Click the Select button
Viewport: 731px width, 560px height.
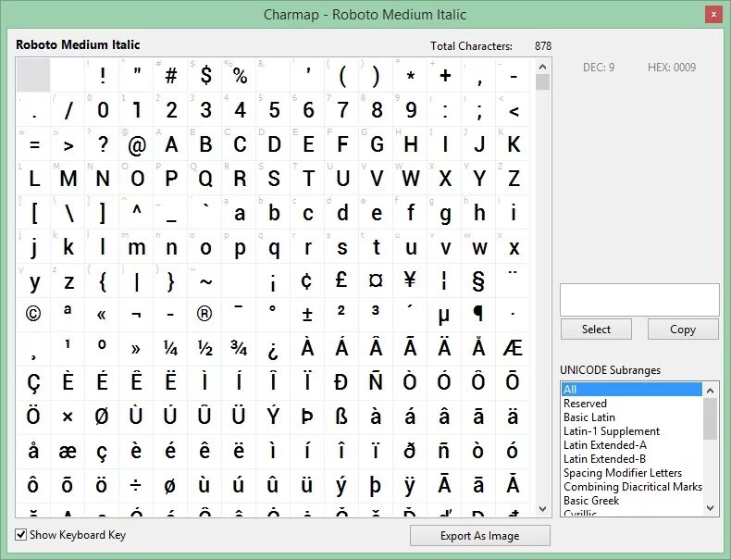[x=596, y=330]
